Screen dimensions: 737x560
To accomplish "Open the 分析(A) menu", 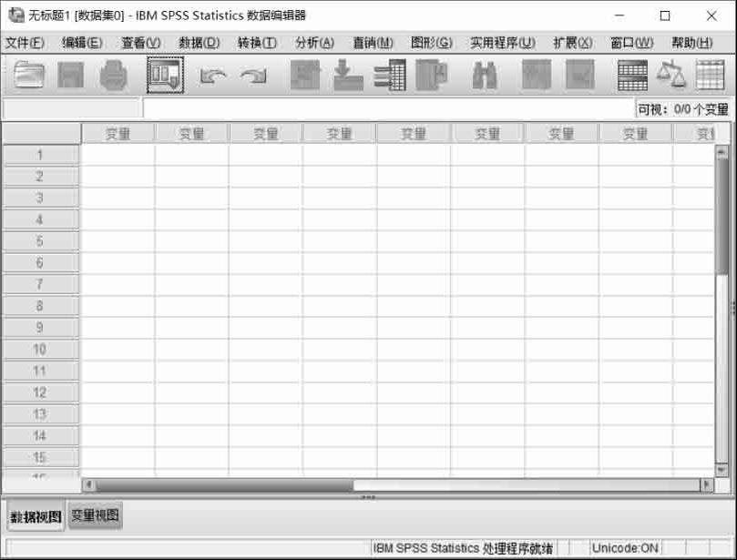I will [x=314, y=43].
